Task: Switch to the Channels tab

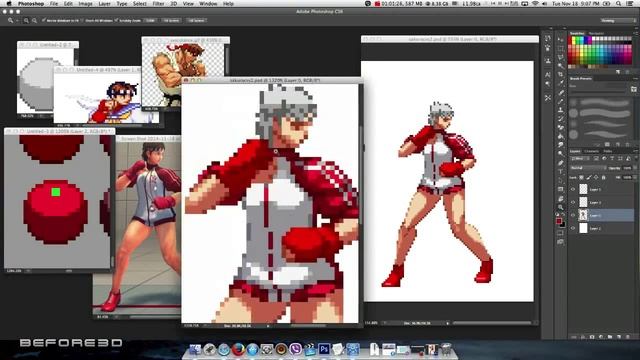Action: click(591, 151)
